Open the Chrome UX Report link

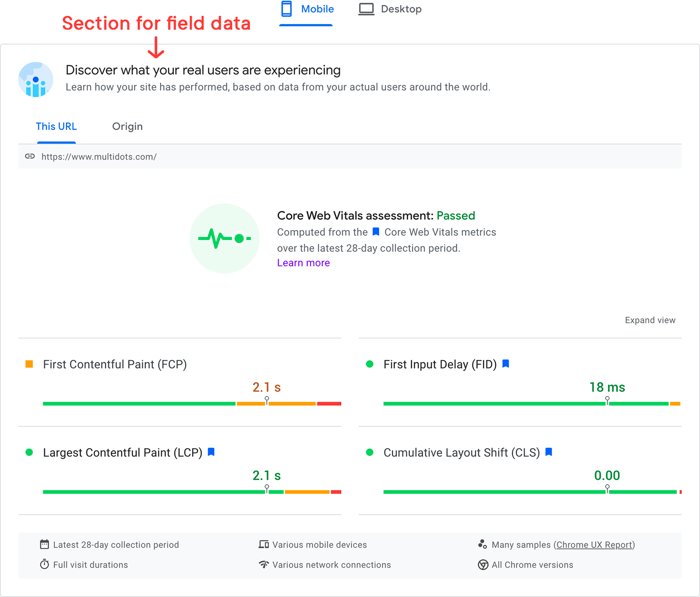594,545
